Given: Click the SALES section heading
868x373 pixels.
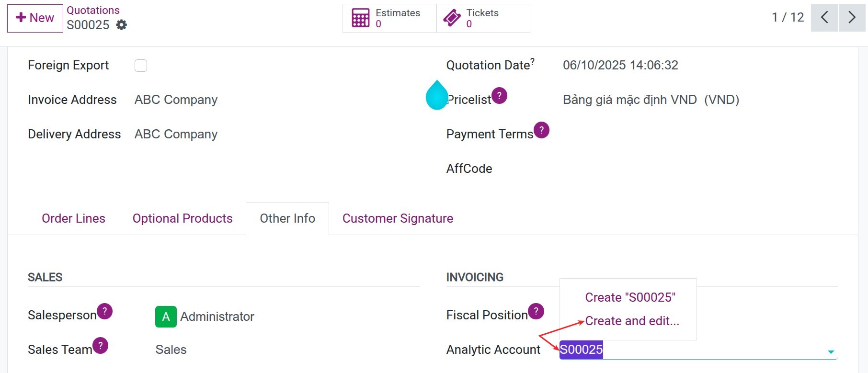Looking at the screenshot, I should tap(45, 277).
